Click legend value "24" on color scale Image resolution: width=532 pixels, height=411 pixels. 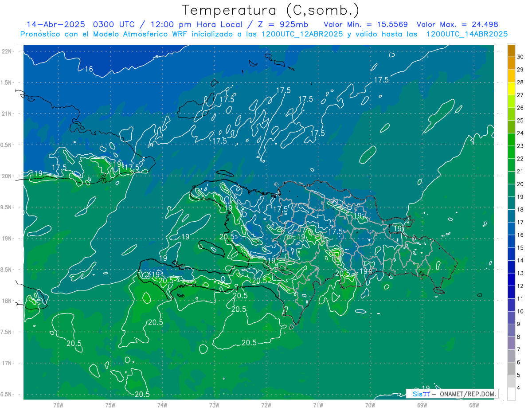(520, 133)
